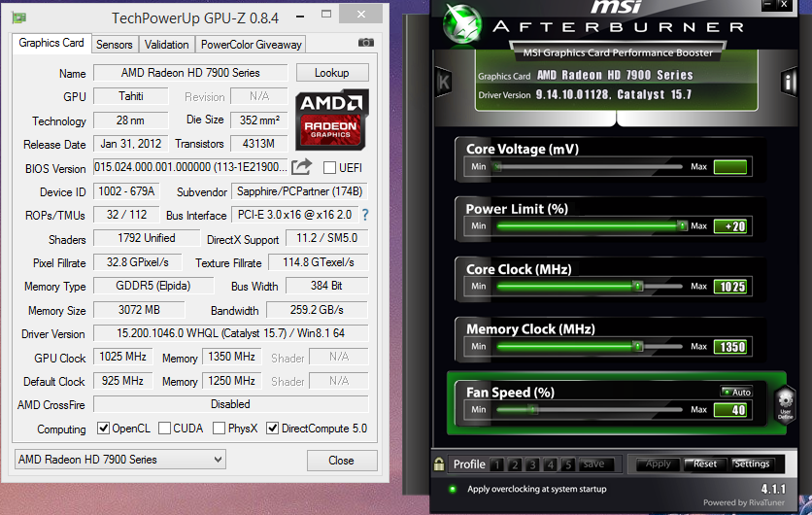
Task: Click the Driver Version field in GPU-Z
Action: tap(230, 333)
